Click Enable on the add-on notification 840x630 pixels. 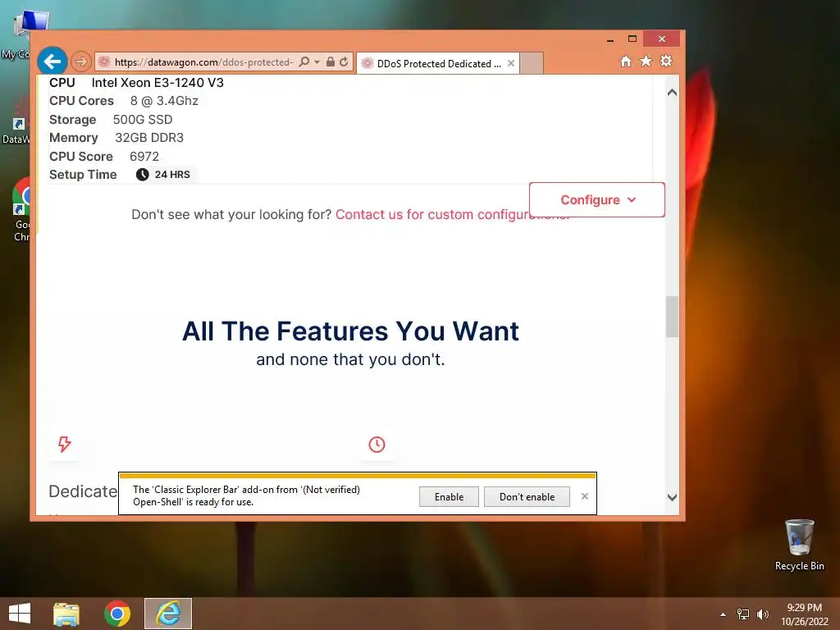[x=449, y=496]
